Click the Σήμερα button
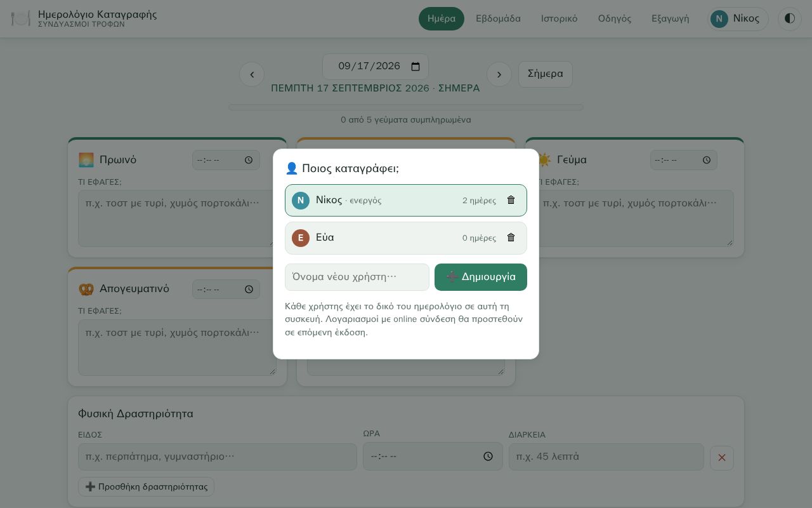This screenshot has height=508, width=812. pos(546,74)
